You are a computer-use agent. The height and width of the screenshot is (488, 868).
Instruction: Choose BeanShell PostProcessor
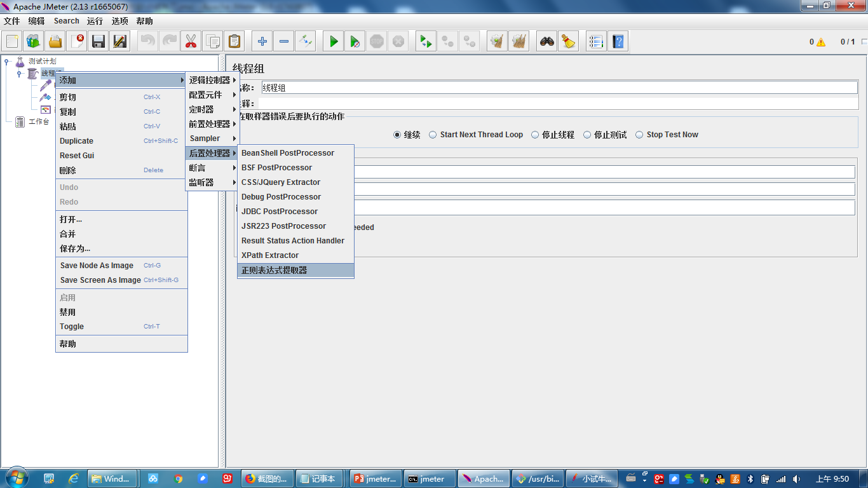[x=295, y=153]
